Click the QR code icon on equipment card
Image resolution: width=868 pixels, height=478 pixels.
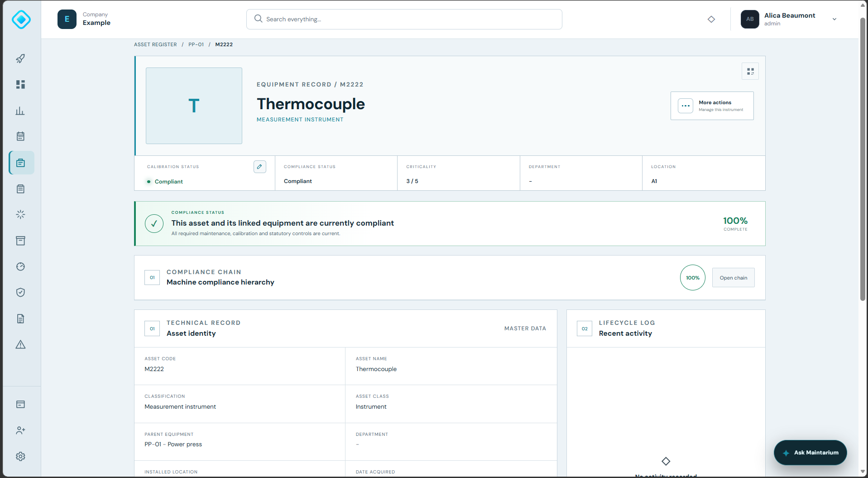[750, 72]
